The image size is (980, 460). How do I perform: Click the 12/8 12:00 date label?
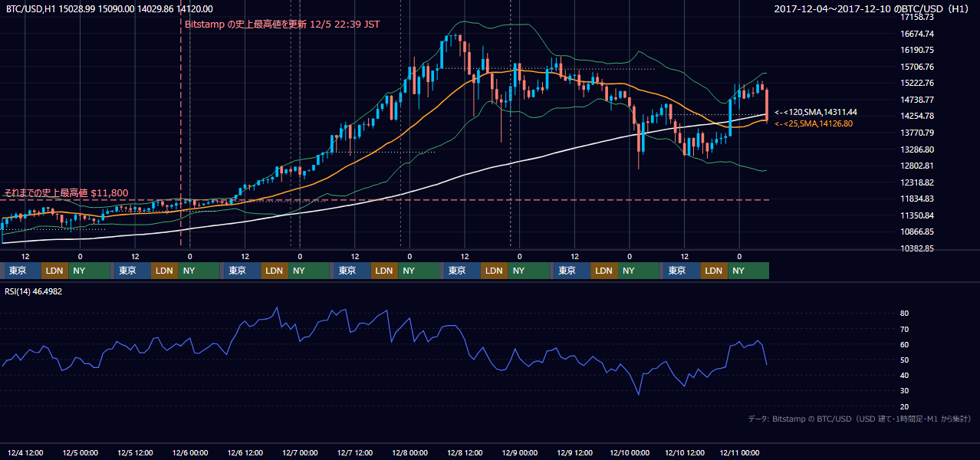[465, 453]
